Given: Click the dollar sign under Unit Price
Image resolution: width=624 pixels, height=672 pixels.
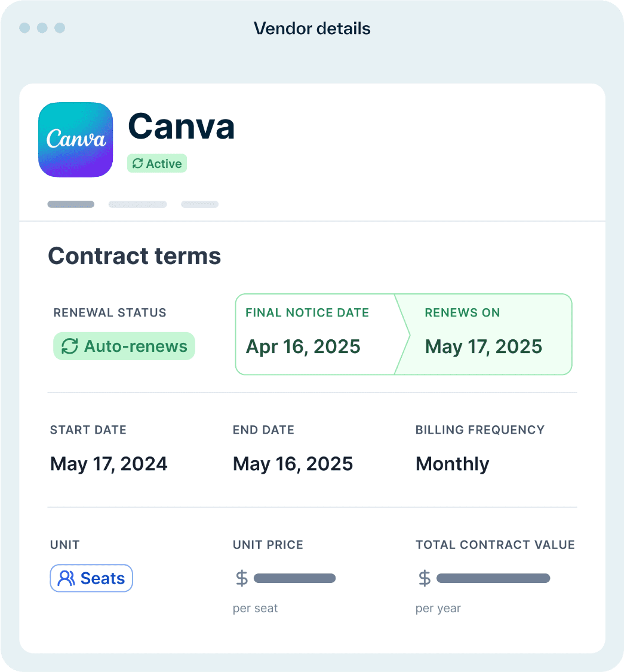Looking at the screenshot, I should click(242, 578).
